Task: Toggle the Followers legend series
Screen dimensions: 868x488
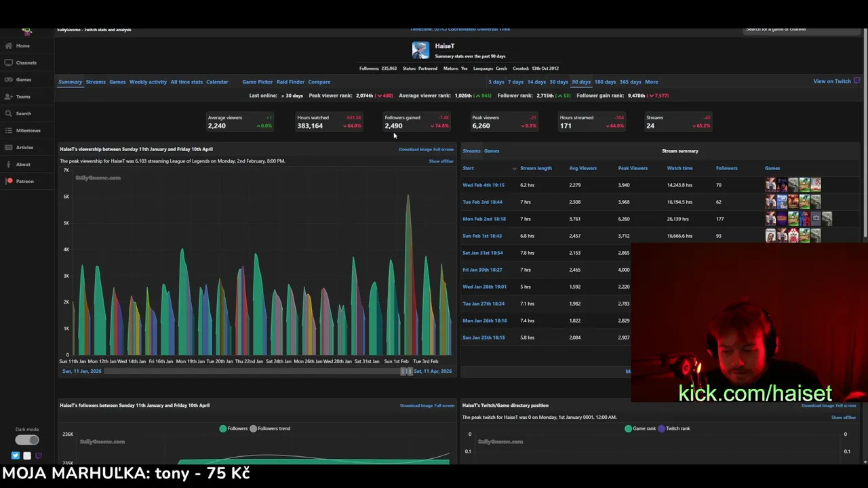Action: [x=233, y=428]
